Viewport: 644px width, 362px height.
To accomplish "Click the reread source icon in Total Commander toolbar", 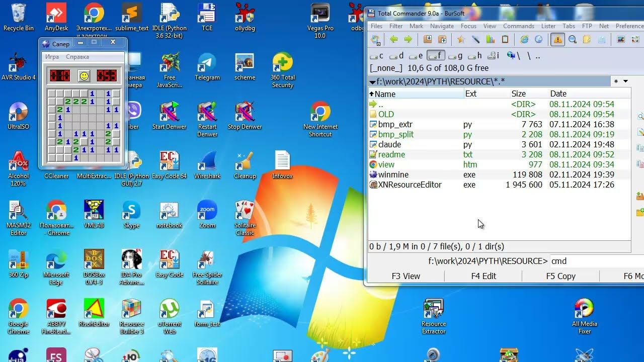I will click(375, 40).
